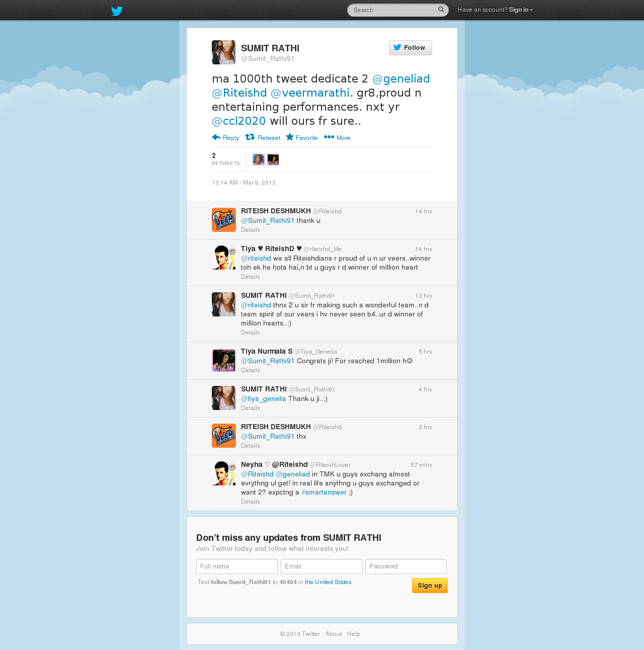Expand Details under "thx" reply
The image size is (644, 650).
click(x=251, y=446)
